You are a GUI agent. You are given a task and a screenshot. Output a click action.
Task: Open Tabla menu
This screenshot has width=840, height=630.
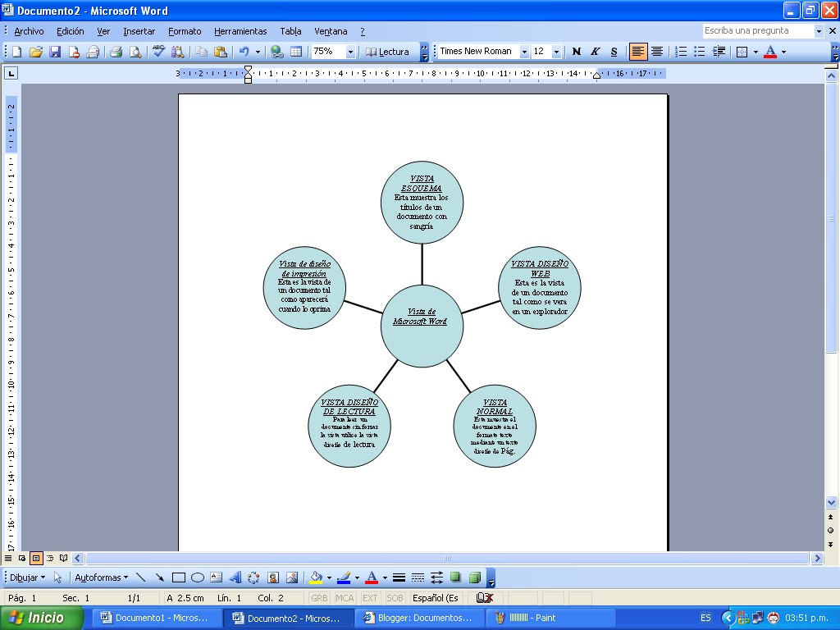click(x=290, y=32)
